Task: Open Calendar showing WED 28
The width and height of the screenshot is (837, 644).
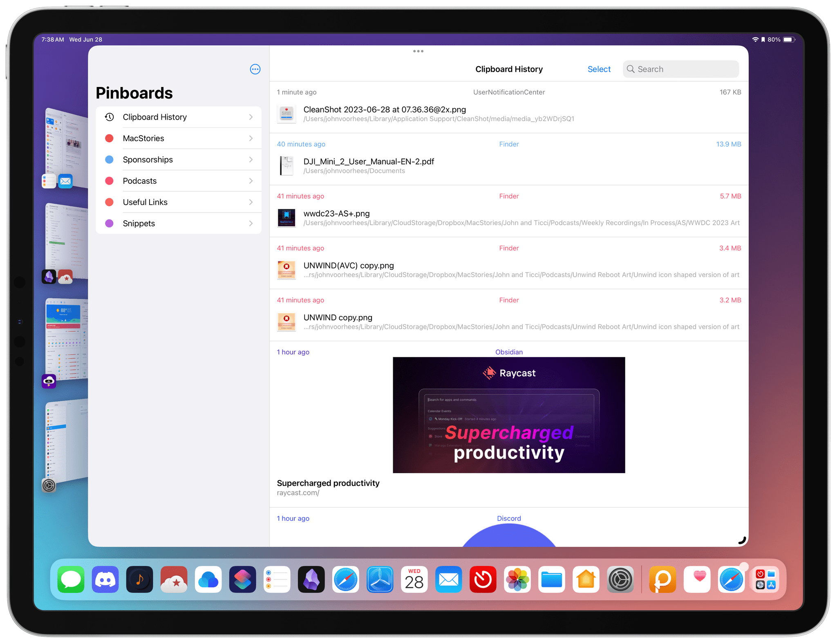Action: point(414,579)
